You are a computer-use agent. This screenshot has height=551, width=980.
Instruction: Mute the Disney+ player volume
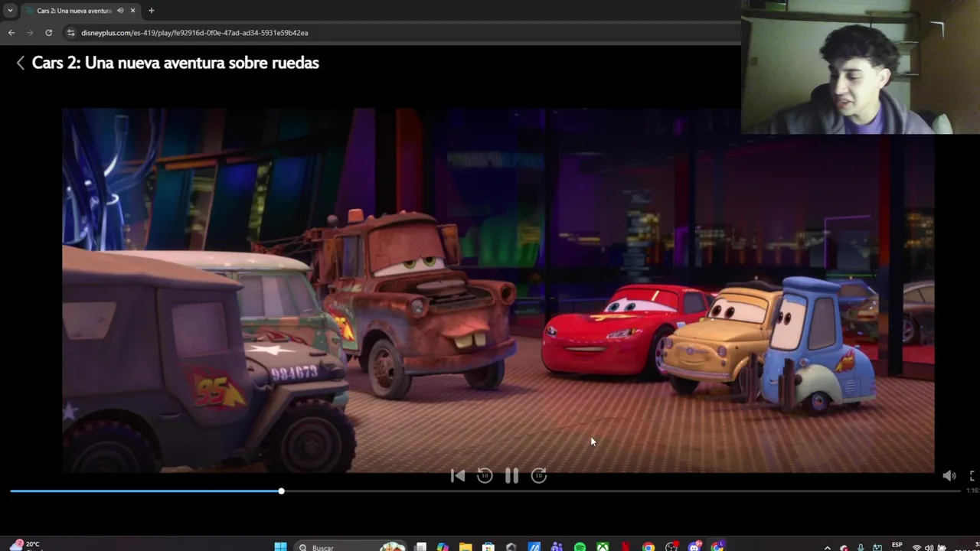(949, 476)
